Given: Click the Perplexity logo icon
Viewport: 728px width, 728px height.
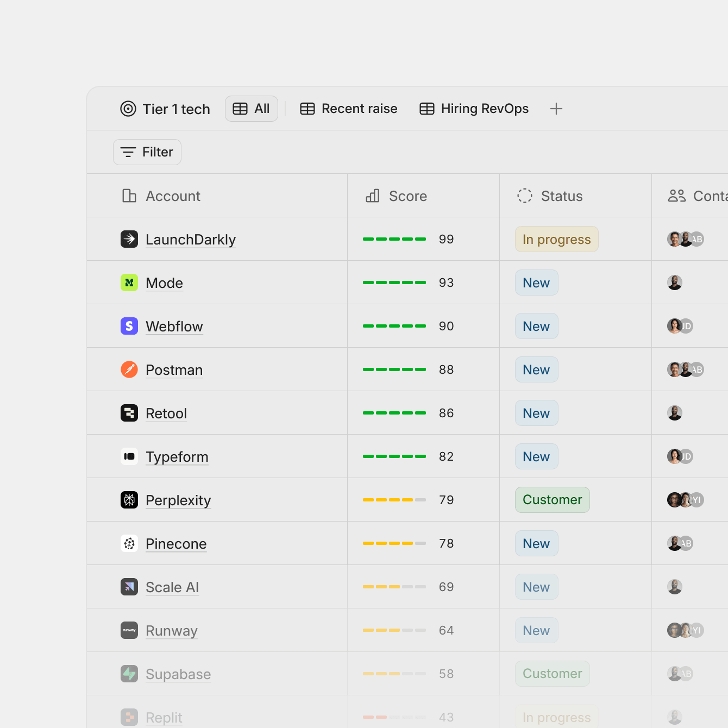Looking at the screenshot, I should point(129,500).
